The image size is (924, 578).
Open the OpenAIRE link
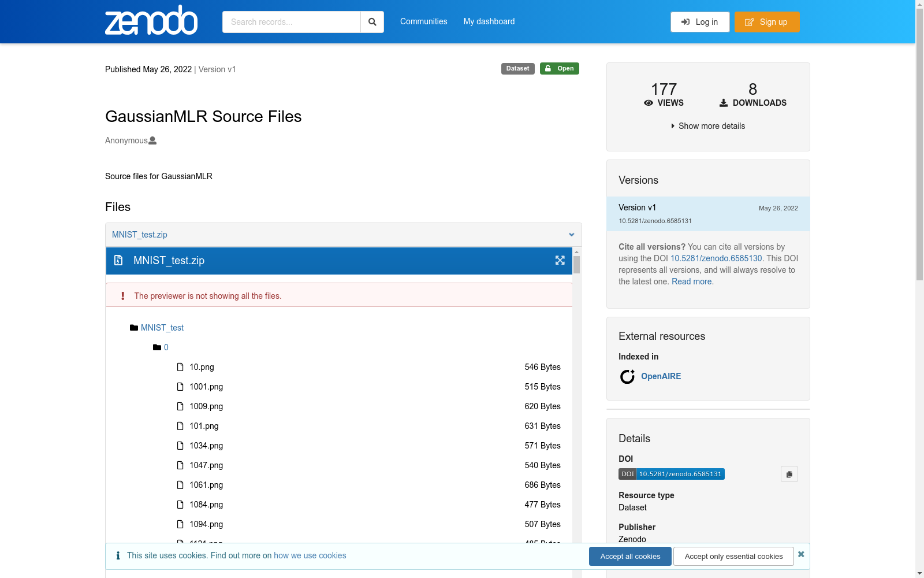coord(661,376)
